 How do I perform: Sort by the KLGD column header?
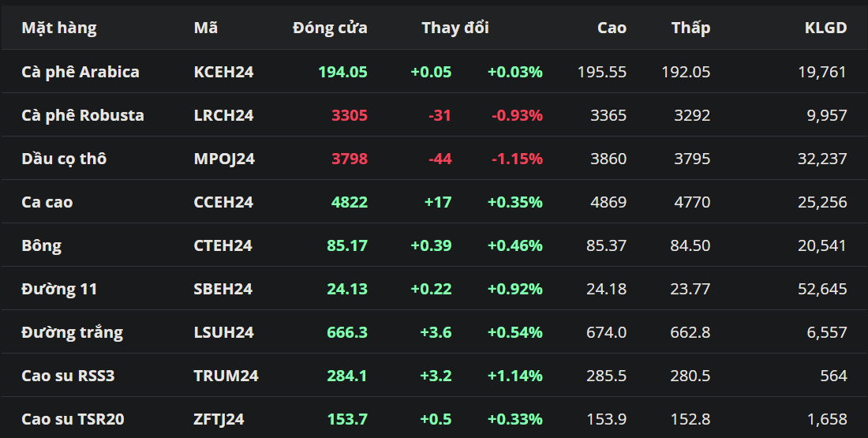825,28
